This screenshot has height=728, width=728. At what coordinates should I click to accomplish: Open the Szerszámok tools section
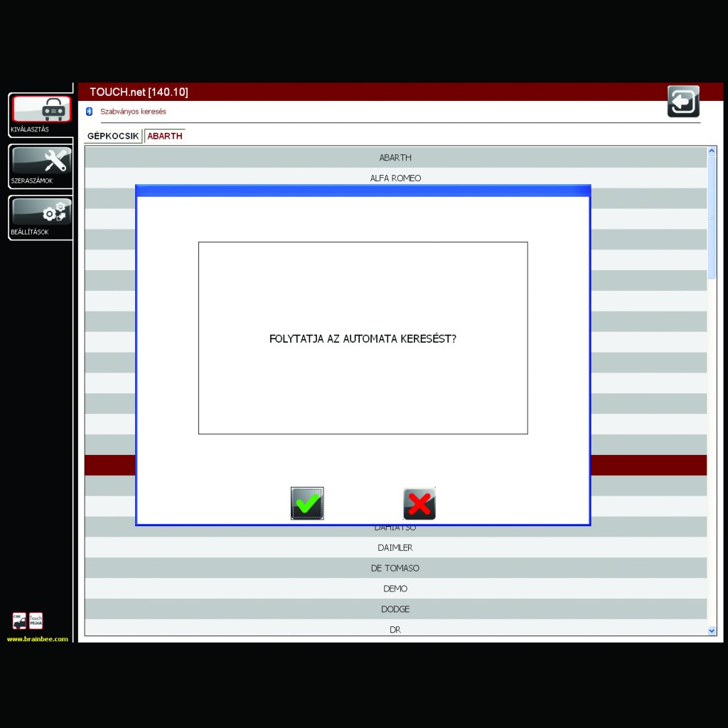(x=41, y=166)
